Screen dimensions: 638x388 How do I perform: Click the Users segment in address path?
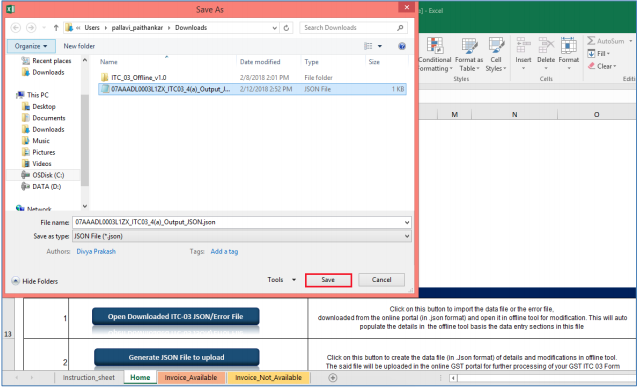92,28
